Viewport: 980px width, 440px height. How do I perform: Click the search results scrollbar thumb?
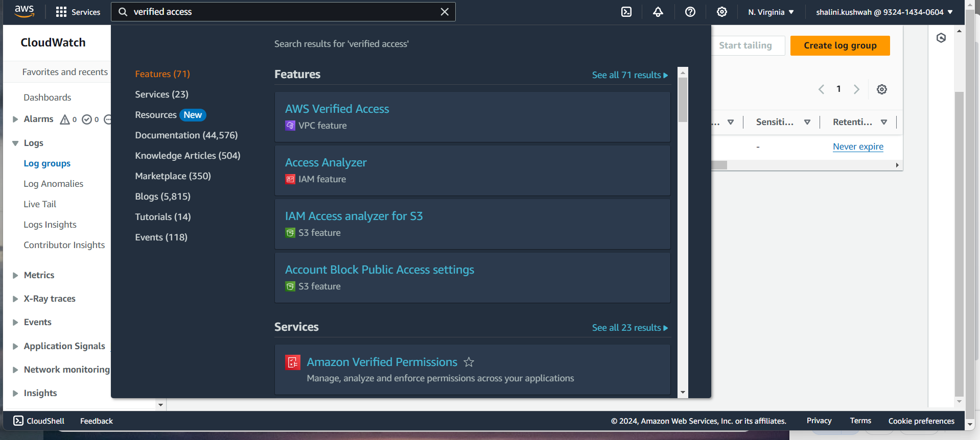(683, 100)
